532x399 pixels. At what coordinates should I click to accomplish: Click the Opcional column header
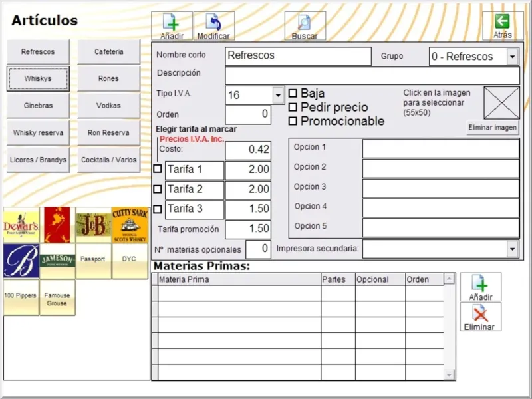pyautogui.click(x=380, y=279)
